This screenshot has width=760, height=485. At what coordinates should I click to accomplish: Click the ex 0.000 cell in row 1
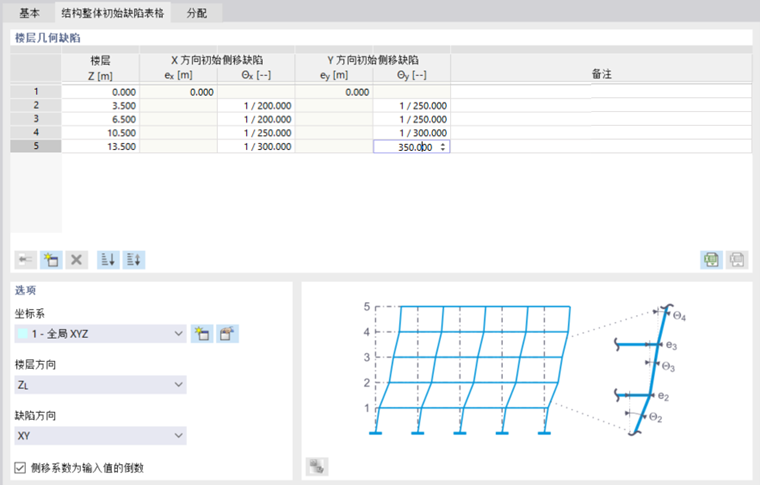(x=178, y=92)
